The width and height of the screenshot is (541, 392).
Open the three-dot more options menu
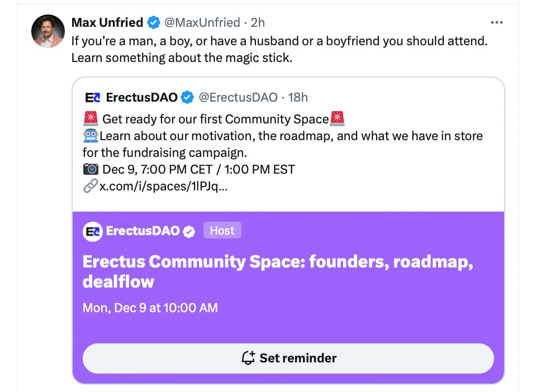tap(496, 22)
